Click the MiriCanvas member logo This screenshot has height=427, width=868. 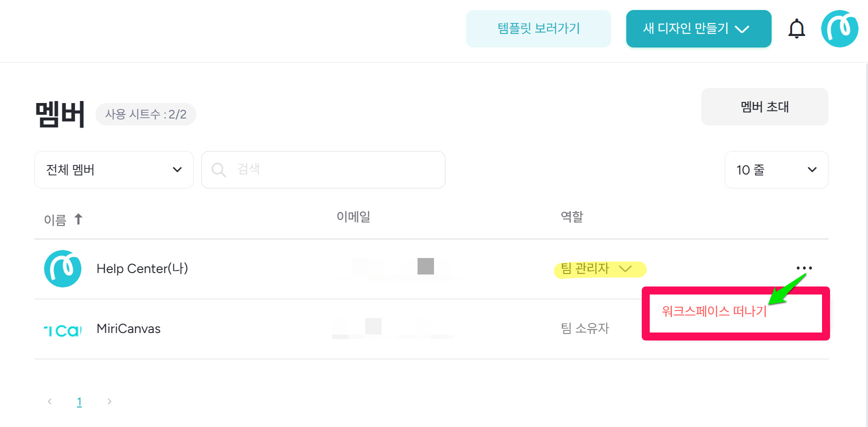[x=63, y=329]
